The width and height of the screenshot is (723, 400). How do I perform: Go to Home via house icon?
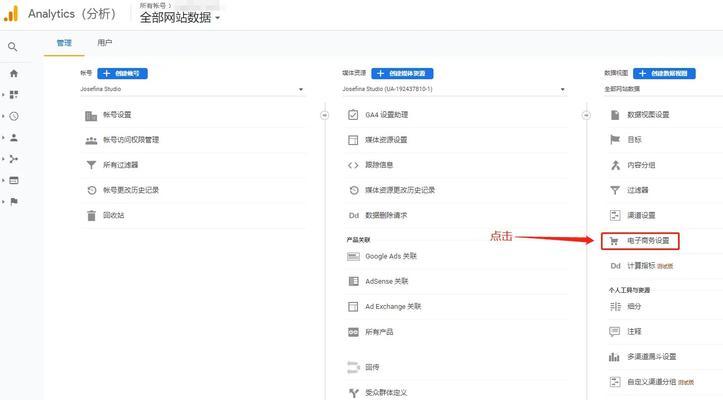tap(14, 73)
